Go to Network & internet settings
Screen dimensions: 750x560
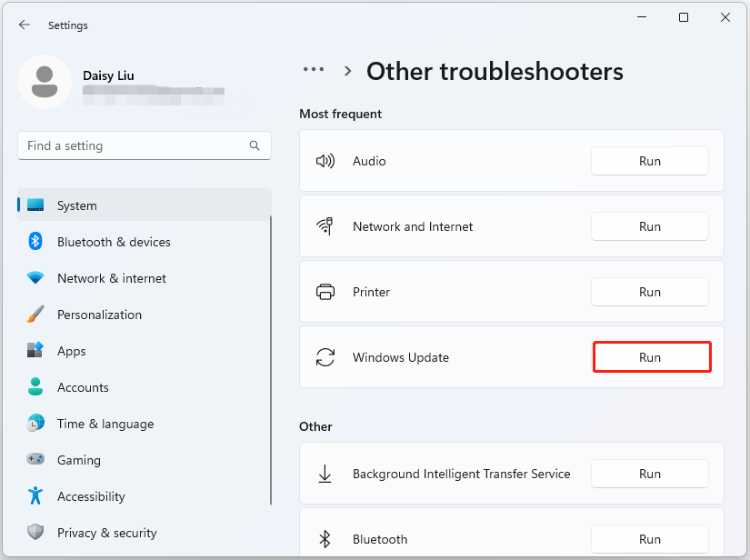pos(111,278)
